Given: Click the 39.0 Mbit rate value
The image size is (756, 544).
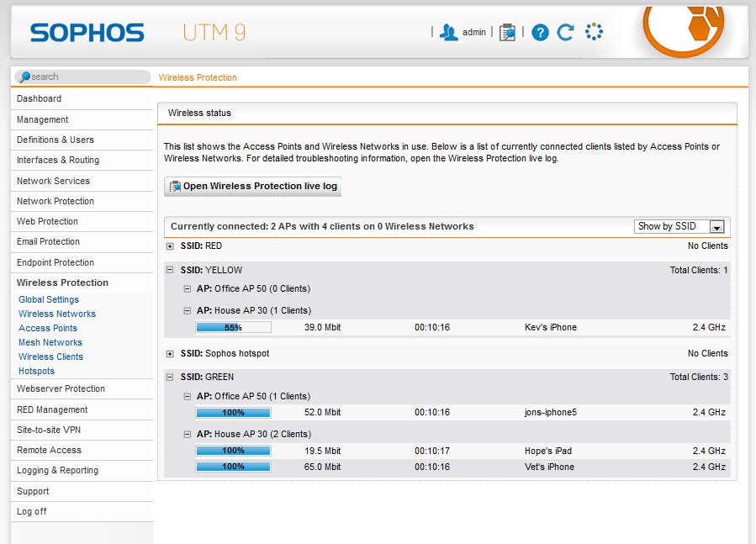Looking at the screenshot, I should pyautogui.click(x=323, y=327).
